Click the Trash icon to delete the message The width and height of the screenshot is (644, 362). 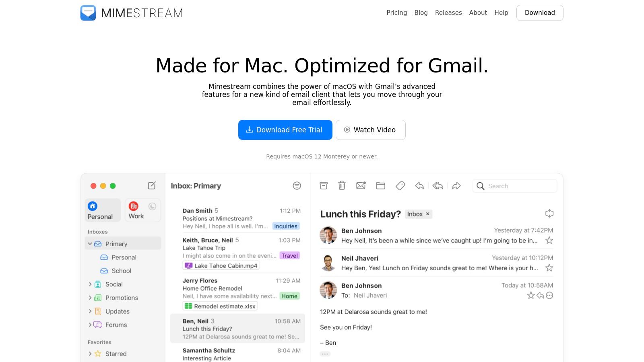coord(342,185)
